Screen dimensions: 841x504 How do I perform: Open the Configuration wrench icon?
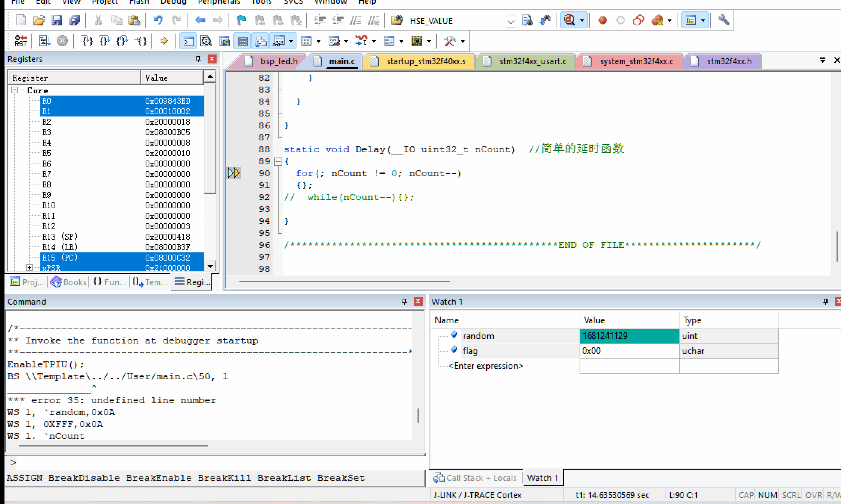[x=724, y=20]
